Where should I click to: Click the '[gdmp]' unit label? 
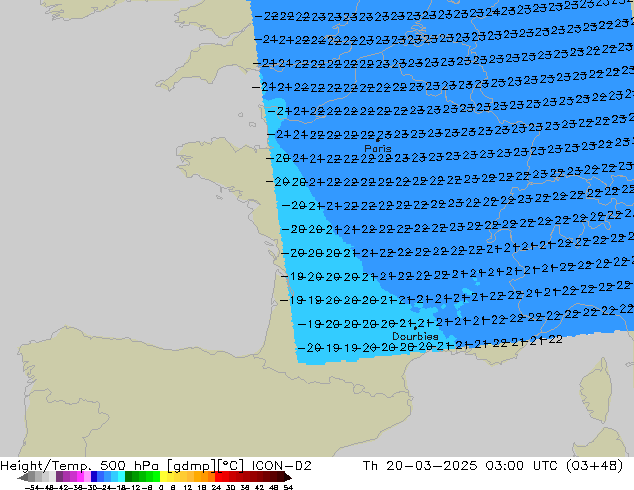[192, 466]
